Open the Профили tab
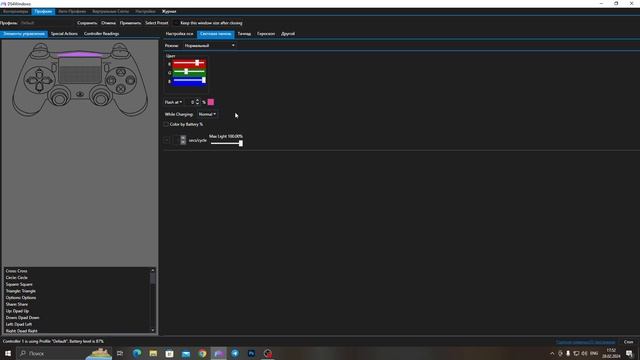 (43, 11)
